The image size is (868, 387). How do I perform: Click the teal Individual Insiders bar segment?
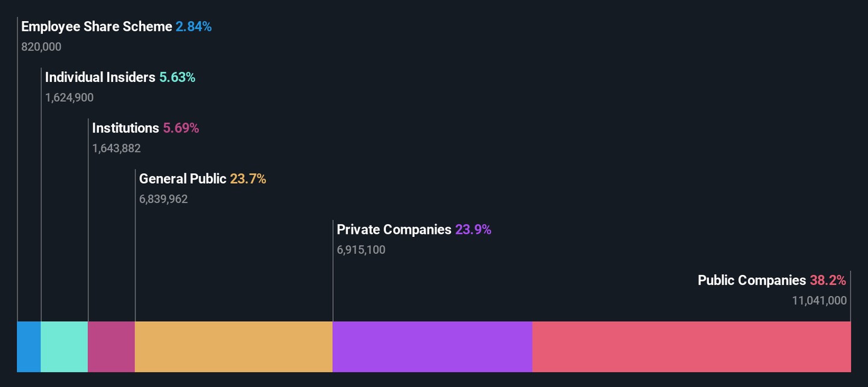point(64,347)
